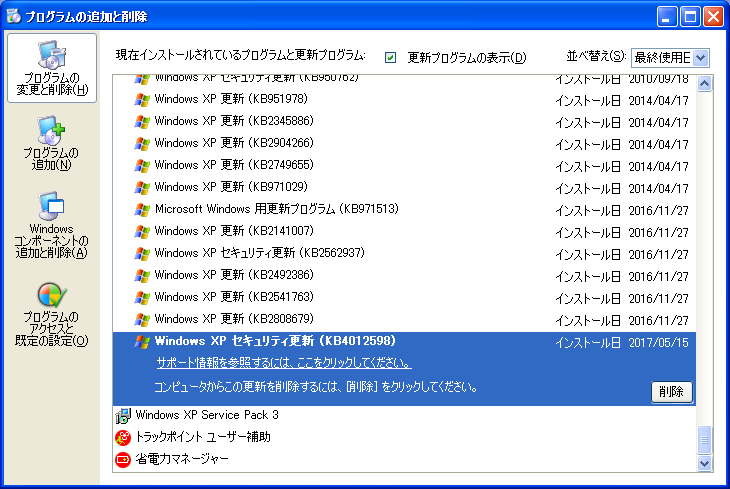Click the program list scrollbar thumb
This screenshot has width=730, height=489.
(x=704, y=440)
